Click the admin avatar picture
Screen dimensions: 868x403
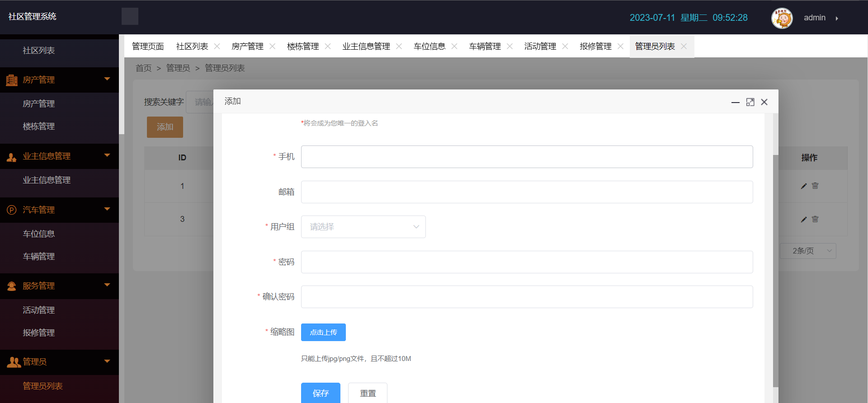coord(782,18)
